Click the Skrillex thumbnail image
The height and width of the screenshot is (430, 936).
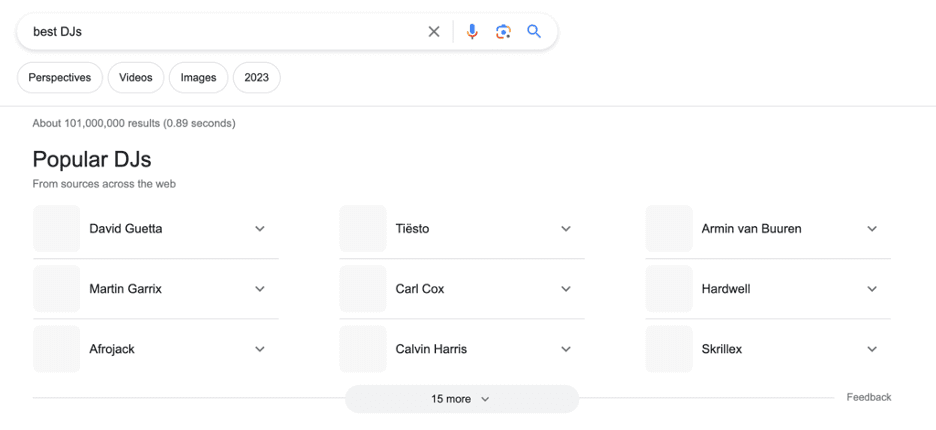click(x=669, y=349)
